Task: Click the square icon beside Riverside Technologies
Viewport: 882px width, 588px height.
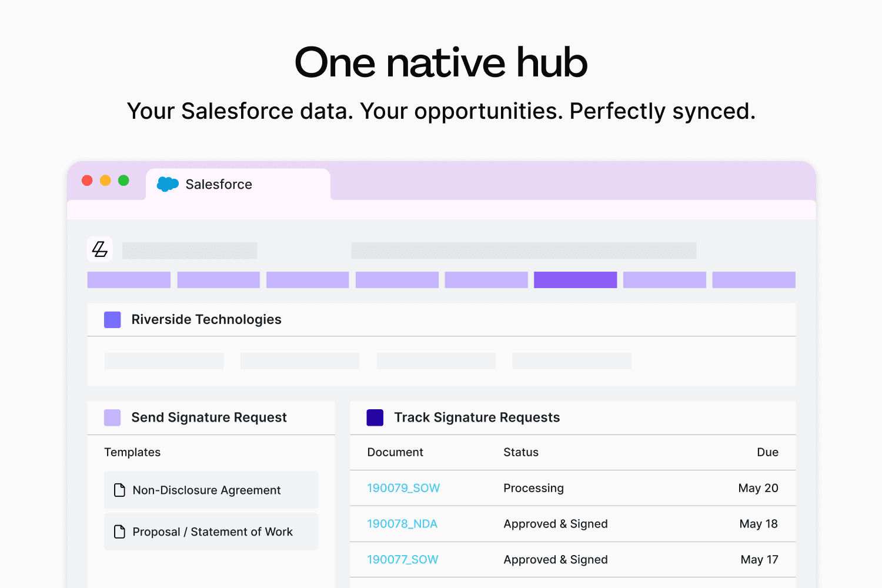Action: tap(112, 320)
